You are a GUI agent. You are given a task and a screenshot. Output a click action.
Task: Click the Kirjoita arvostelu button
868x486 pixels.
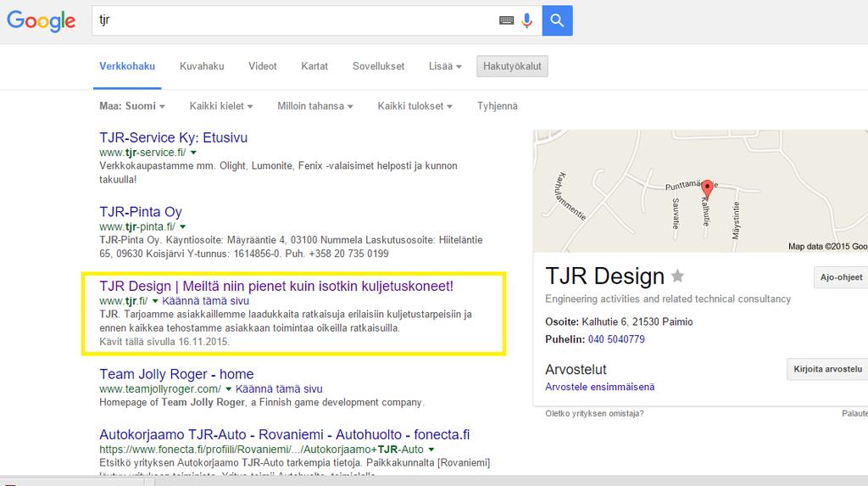827,369
